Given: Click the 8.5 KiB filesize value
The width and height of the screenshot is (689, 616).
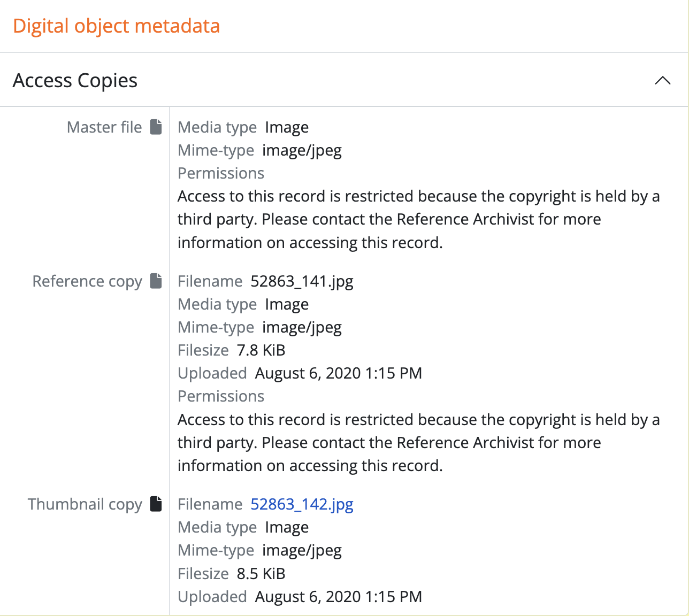Looking at the screenshot, I should tap(261, 574).
